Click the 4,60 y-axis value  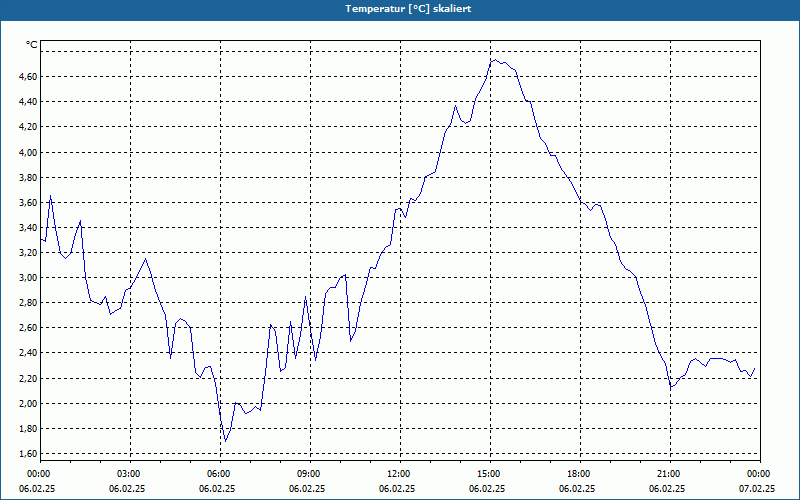(x=28, y=77)
